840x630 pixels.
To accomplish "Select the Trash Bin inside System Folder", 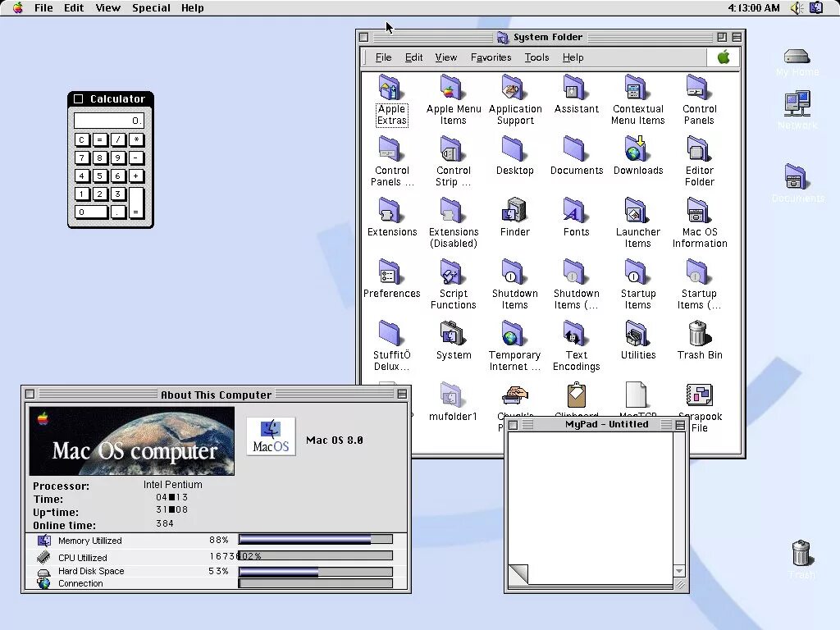I will pos(698,334).
